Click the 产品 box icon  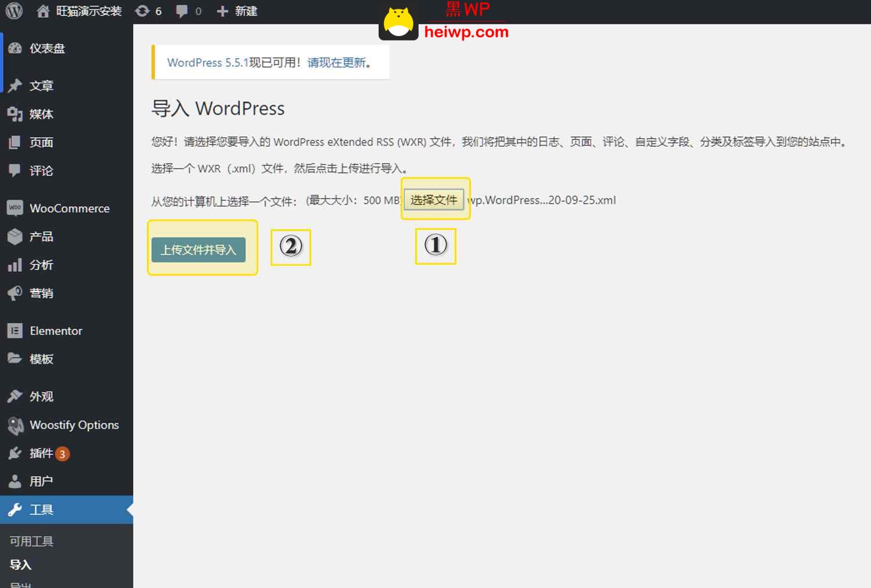(x=15, y=236)
